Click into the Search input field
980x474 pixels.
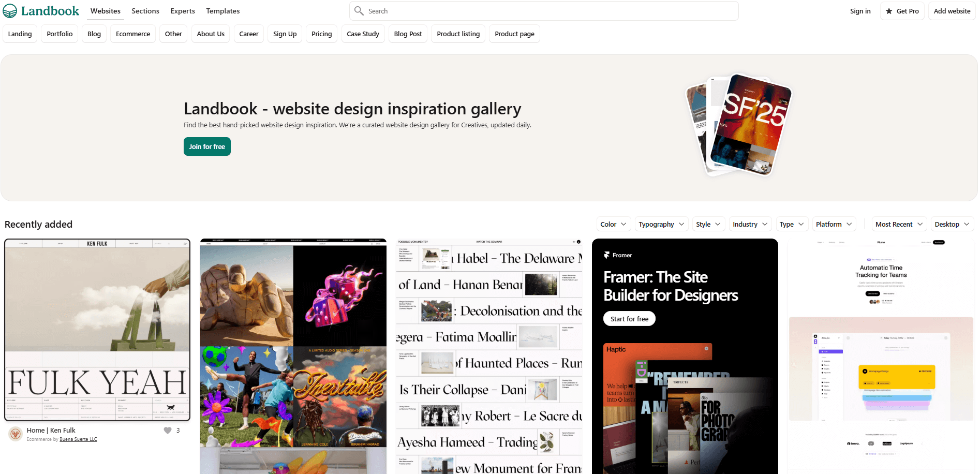point(544,11)
